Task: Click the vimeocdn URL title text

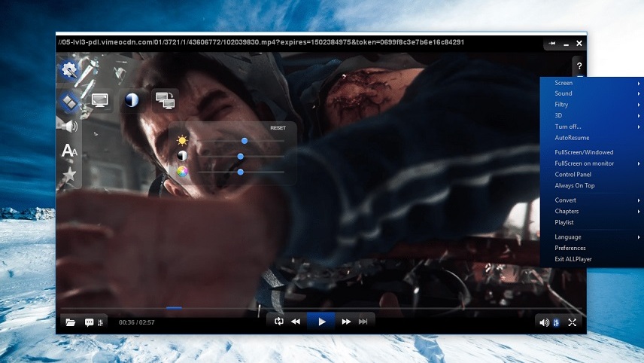Action: click(x=261, y=42)
